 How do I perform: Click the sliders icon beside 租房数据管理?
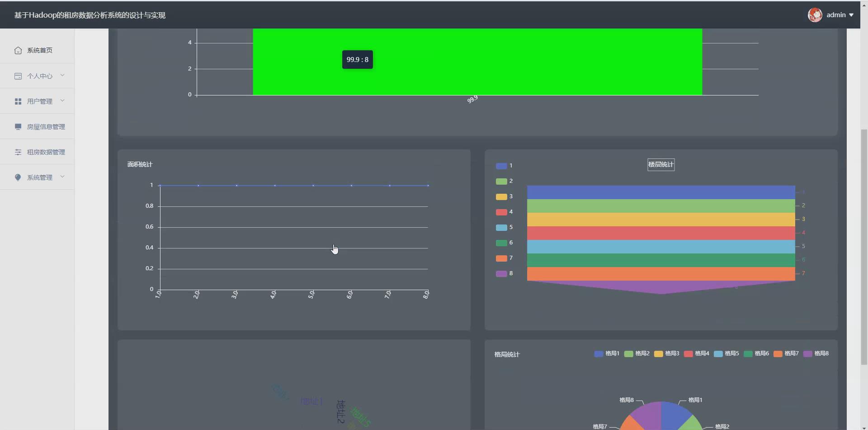tap(18, 152)
